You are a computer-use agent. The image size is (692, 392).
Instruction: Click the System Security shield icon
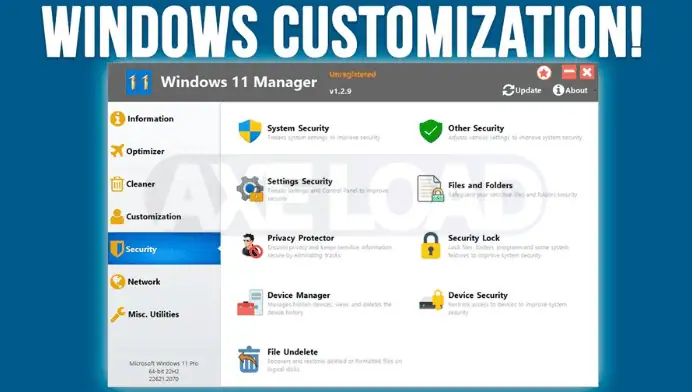tap(250, 131)
